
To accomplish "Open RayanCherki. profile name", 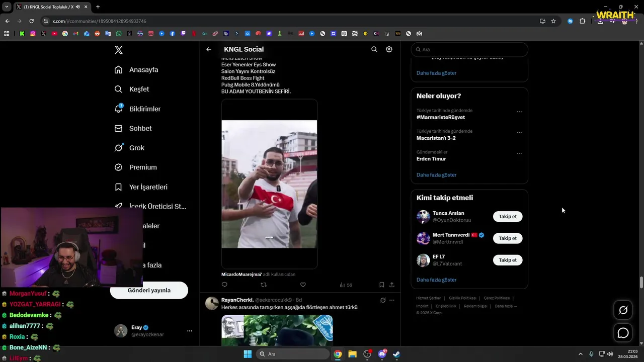I will point(237,300).
